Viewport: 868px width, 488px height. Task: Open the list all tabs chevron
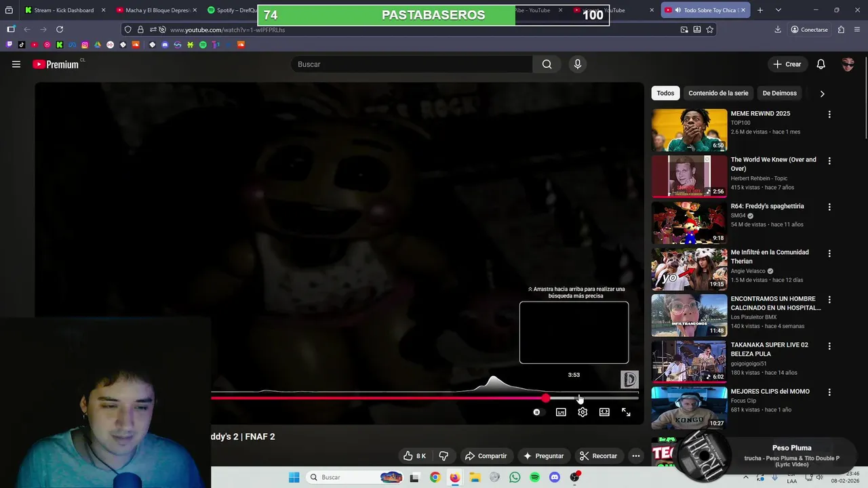(x=778, y=10)
